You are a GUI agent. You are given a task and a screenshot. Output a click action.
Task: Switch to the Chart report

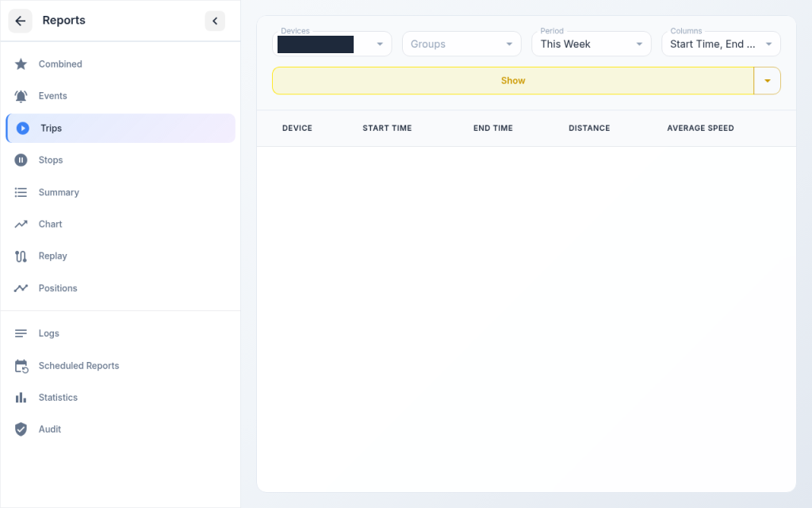coord(121,224)
